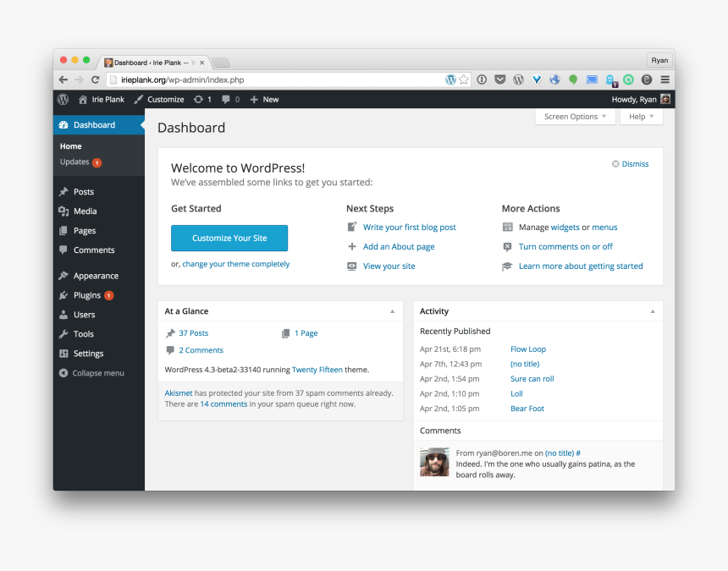Click change your theme completely link
Image resolution: width=728 pixels, height=571 pixels.
236,264
